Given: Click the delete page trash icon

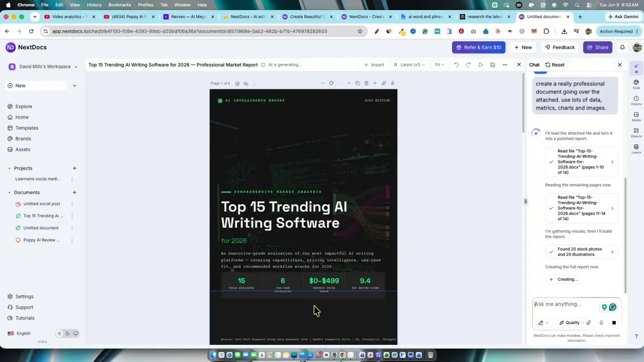Looking at the screenshot, I should click(366, 83).
